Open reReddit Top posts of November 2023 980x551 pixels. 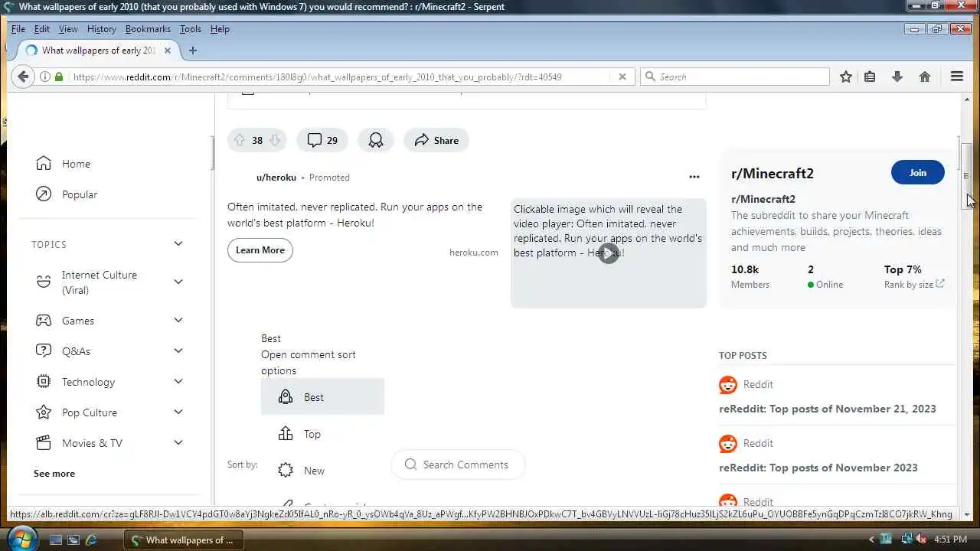pyautogui.click(x=818, y=468)
